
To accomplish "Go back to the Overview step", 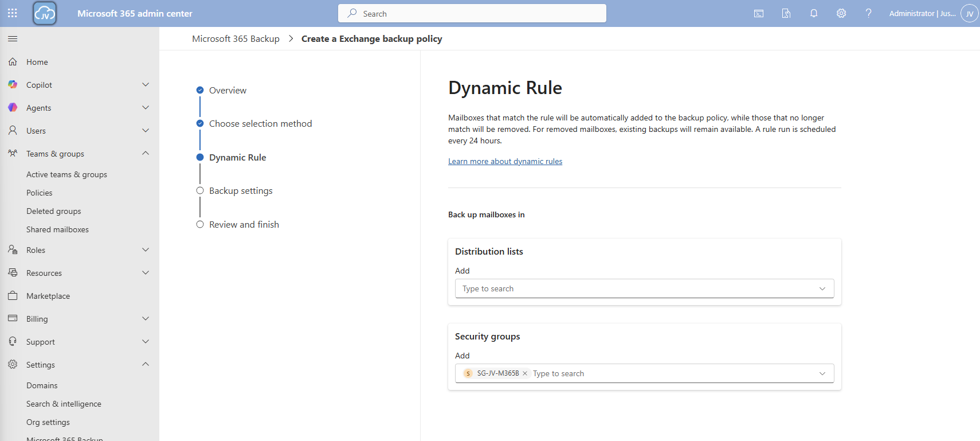I will (x=228, y=91).
